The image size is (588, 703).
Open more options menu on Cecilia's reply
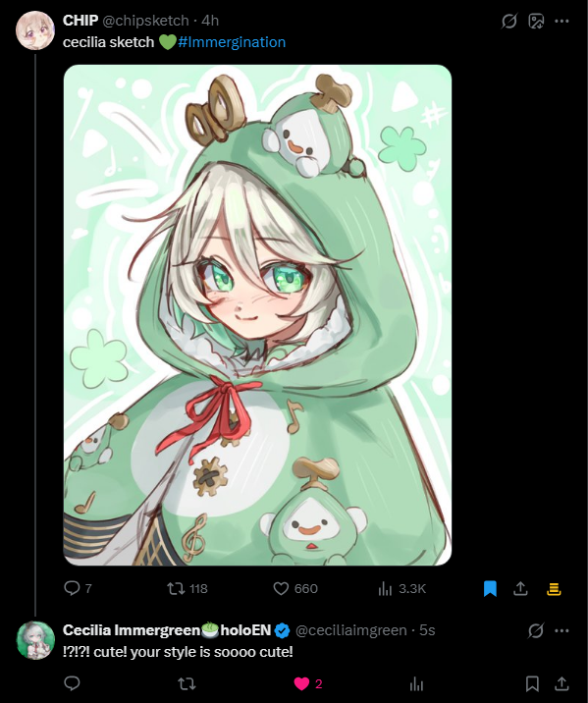pos(561,630)
